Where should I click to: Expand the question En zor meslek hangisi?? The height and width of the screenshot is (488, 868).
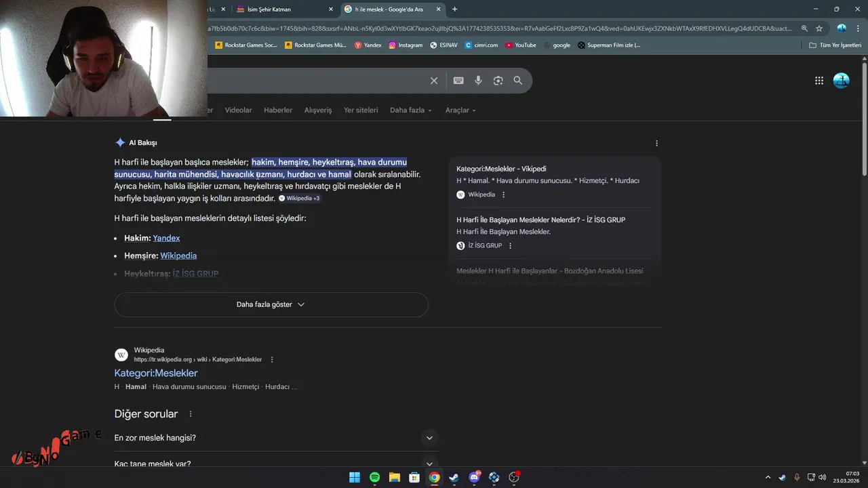tap(277, 438)
